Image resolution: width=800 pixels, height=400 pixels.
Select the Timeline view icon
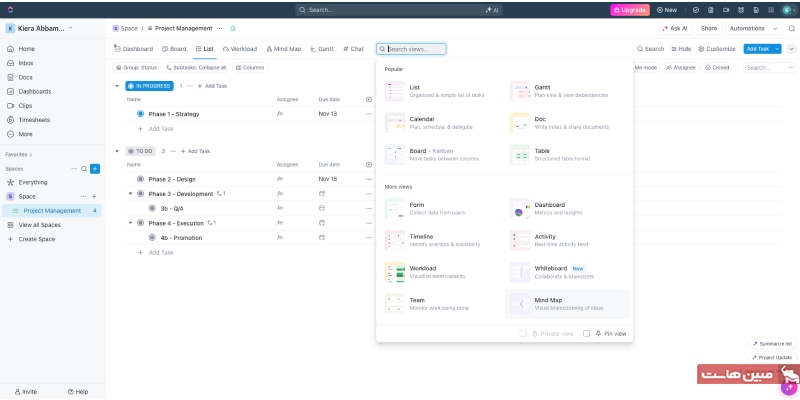[x=395, y=242]
